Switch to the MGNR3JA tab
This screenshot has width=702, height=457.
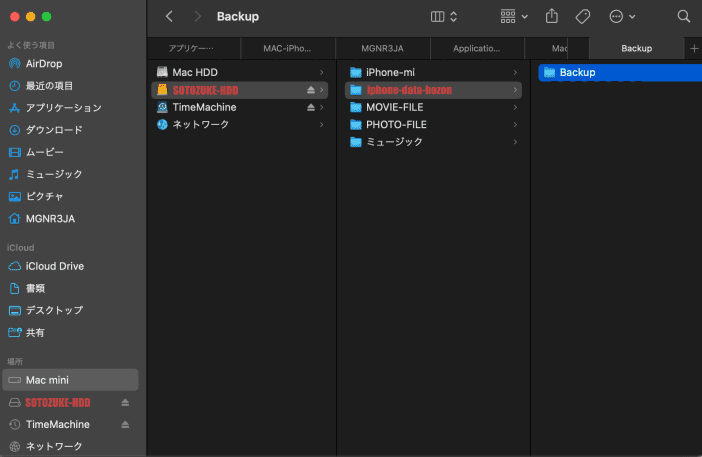383,48
